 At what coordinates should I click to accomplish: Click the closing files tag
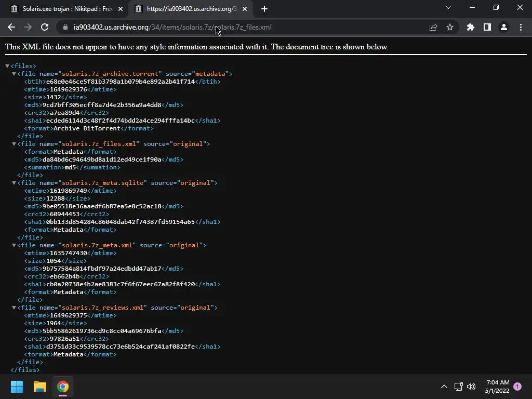point(25,370)
